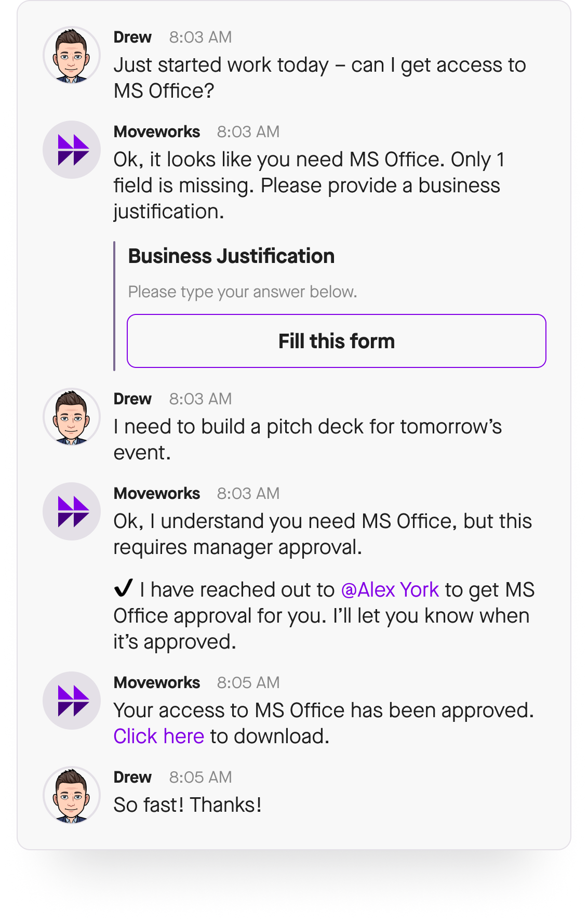Click the 'Business Justification' form heading
The width and height of the screenshot is (588, 923).
(231, 256)
